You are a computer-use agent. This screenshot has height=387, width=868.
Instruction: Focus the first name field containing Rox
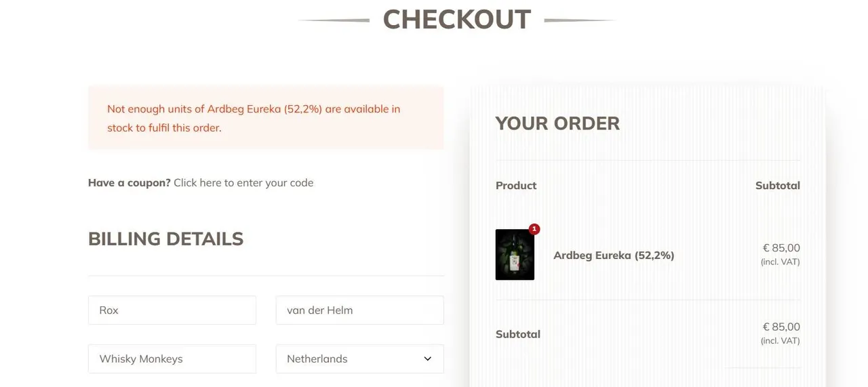pos(172,310)
